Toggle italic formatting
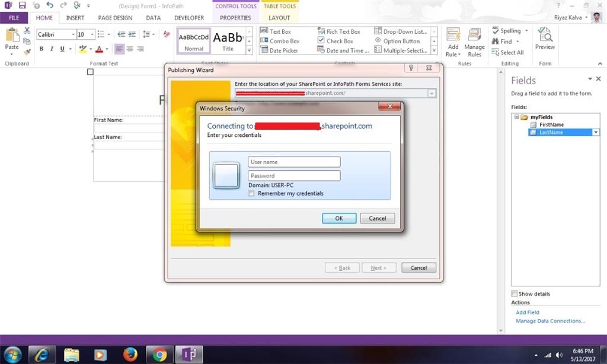The image size is (607, 364). 52,49
